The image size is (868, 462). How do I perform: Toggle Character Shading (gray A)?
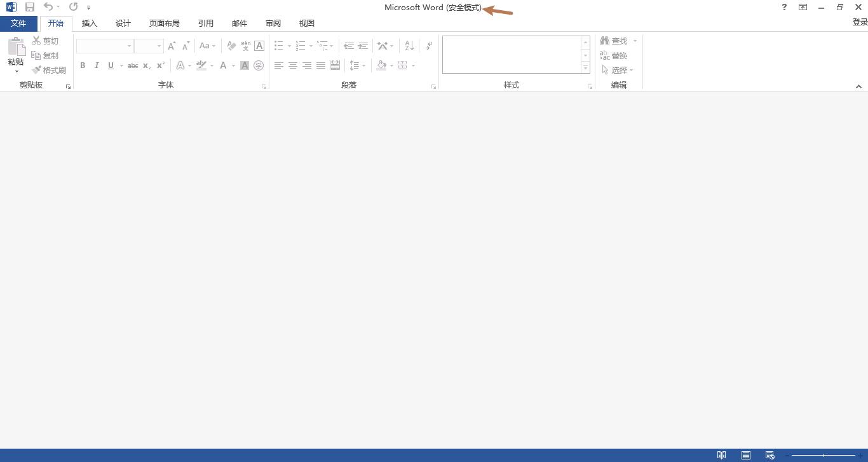click(x=245, y=65)
